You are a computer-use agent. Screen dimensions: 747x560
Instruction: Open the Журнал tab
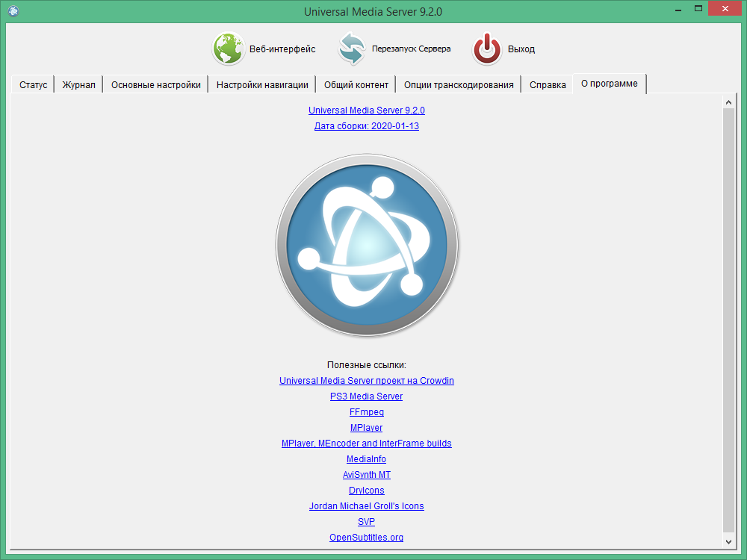pyautogui.click(x=78, y=84)
